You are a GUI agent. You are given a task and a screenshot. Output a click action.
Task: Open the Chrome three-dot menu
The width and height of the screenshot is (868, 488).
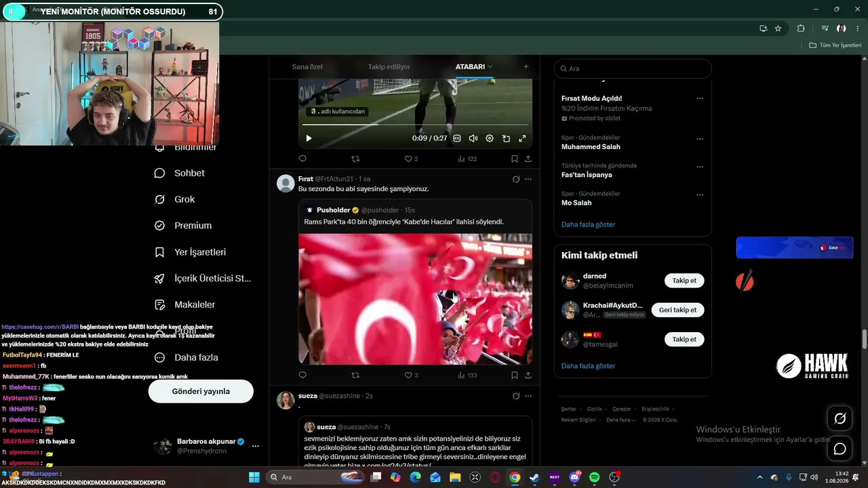coord(857,28)
